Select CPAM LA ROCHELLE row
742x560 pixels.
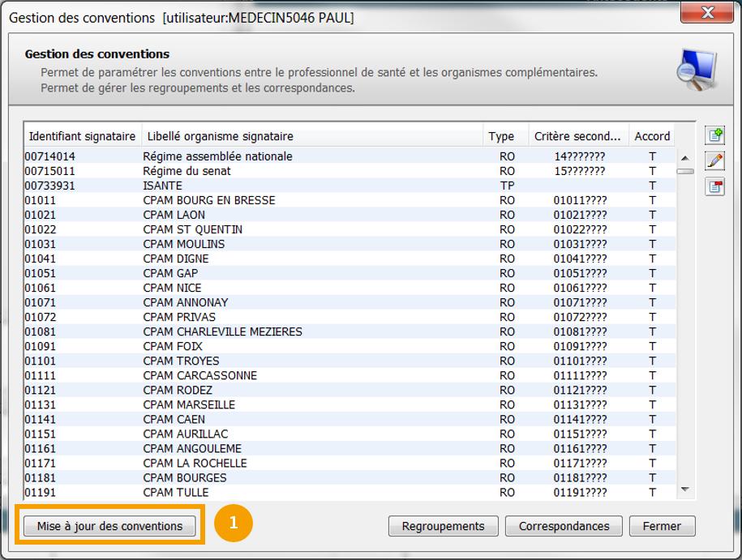(x=350, y=463)
